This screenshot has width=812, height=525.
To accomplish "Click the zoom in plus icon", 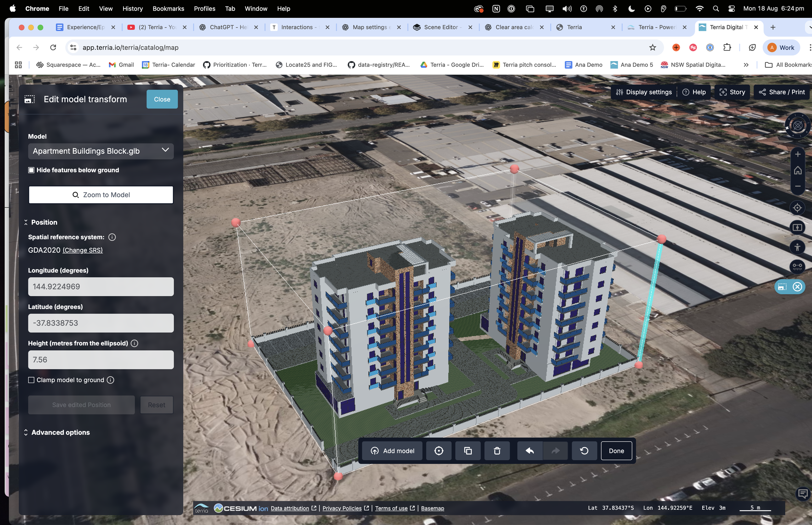I will [x=797, y=154].
